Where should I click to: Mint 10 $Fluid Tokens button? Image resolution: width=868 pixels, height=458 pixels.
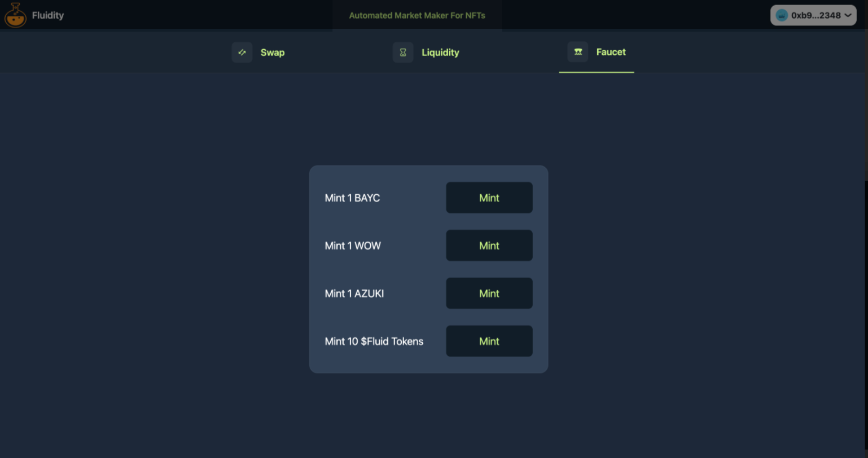click(489, 341)
